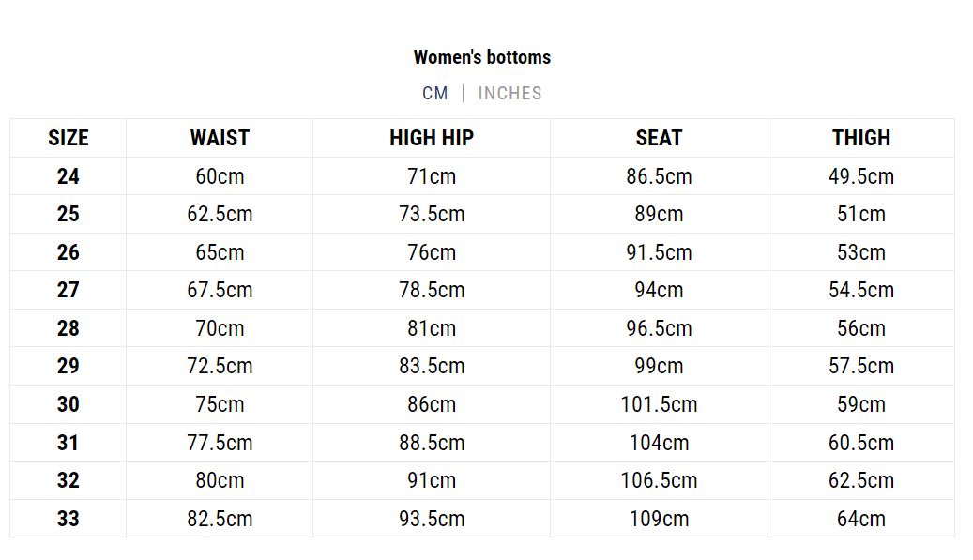Click the 62.5cm waist cell
The width and height of the screenshot is (973, 560).
[x=220, y=214]
